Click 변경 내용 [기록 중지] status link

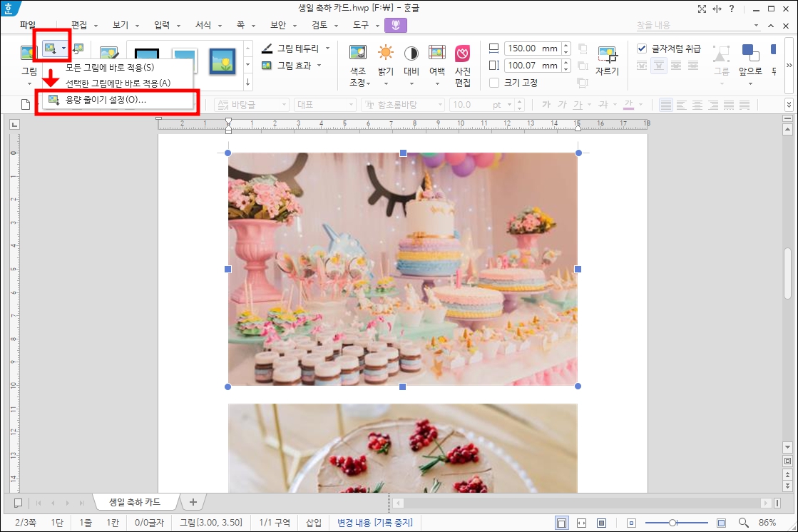[x=375, y=522]
